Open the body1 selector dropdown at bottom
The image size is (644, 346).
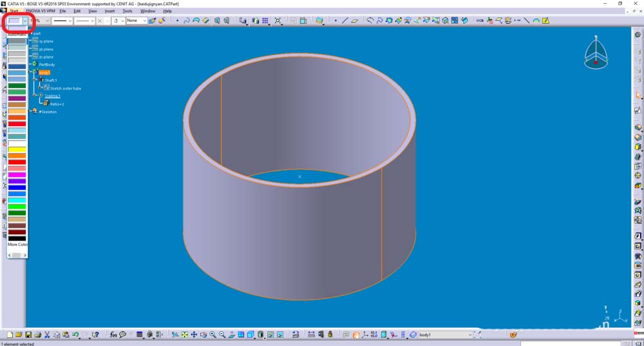[x=471, y=335]
